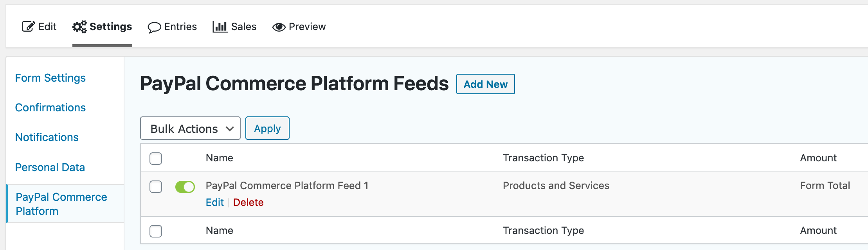Click the red Delete link for Feed 1

[248, 202]
